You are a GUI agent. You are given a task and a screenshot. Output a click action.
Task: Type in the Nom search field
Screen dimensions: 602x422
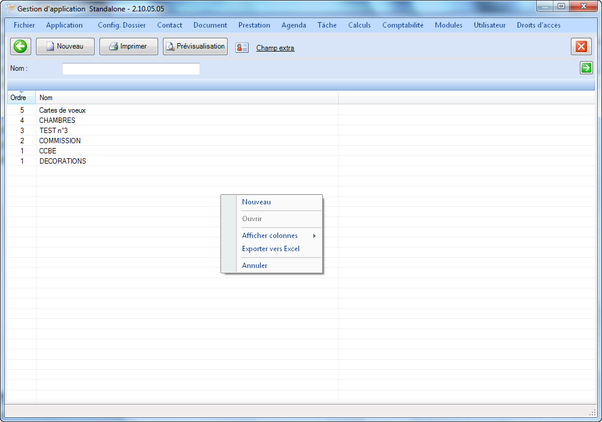point(131,69)
